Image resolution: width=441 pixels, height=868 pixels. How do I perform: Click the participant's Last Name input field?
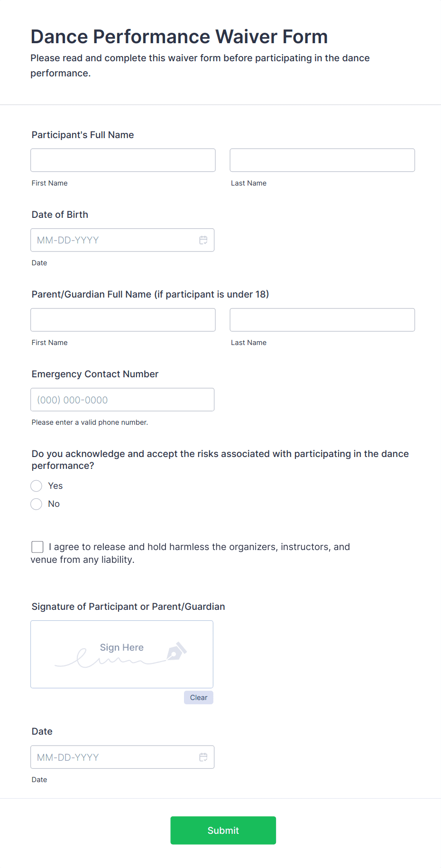tap(322, 160)
